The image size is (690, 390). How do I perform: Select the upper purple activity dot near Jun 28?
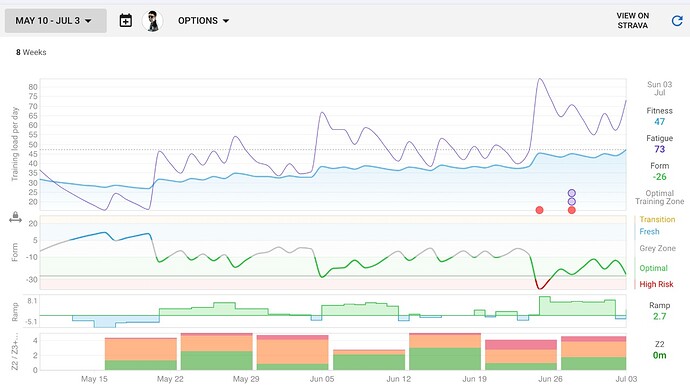click(x=572, y=193)
